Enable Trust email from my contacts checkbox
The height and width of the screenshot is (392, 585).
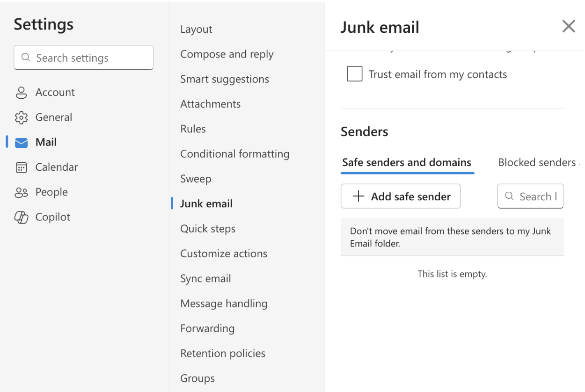pos(354,74)
